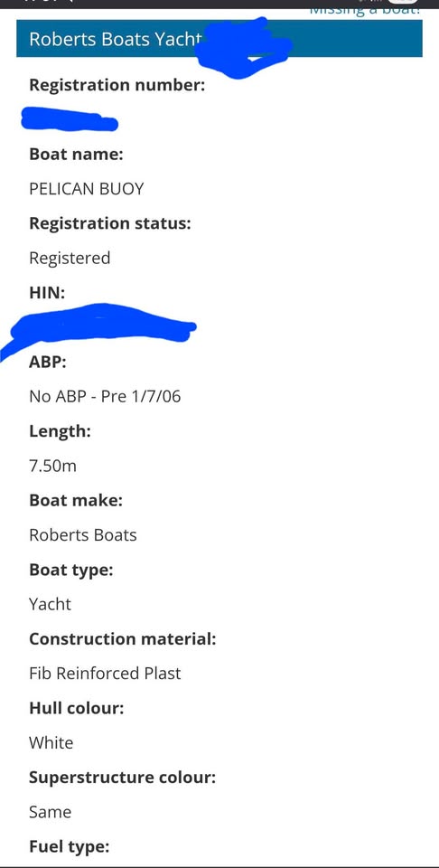Tap the 'Construction material:' label

coord(123,639)
